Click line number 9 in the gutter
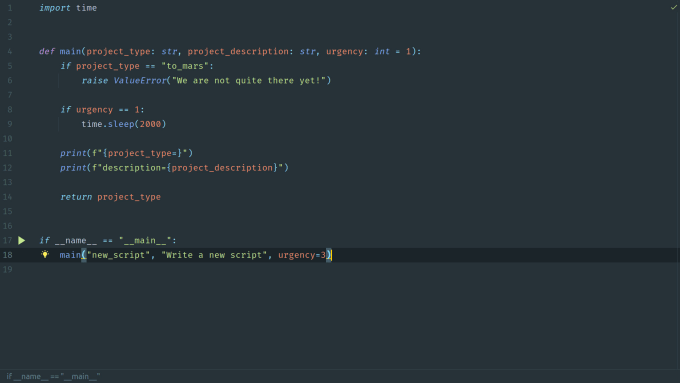This screenshot has width=680, height=383. click(x=10, y=124)
